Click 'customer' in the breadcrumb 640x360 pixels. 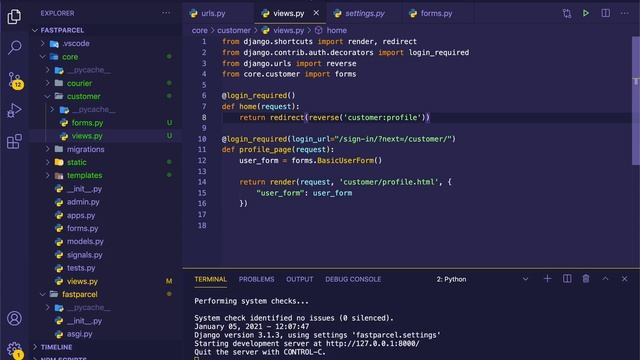point(234,30)
